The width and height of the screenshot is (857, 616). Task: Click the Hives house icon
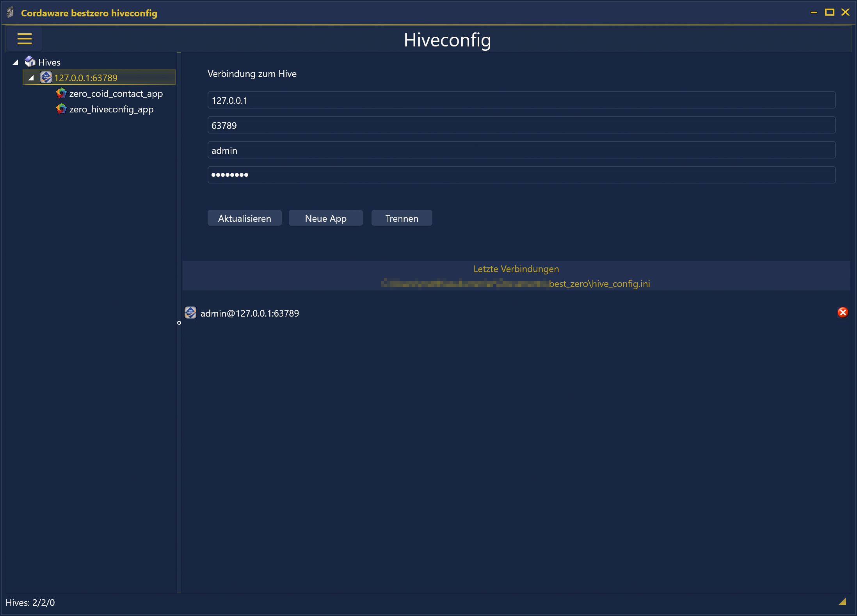click(30, 62)
